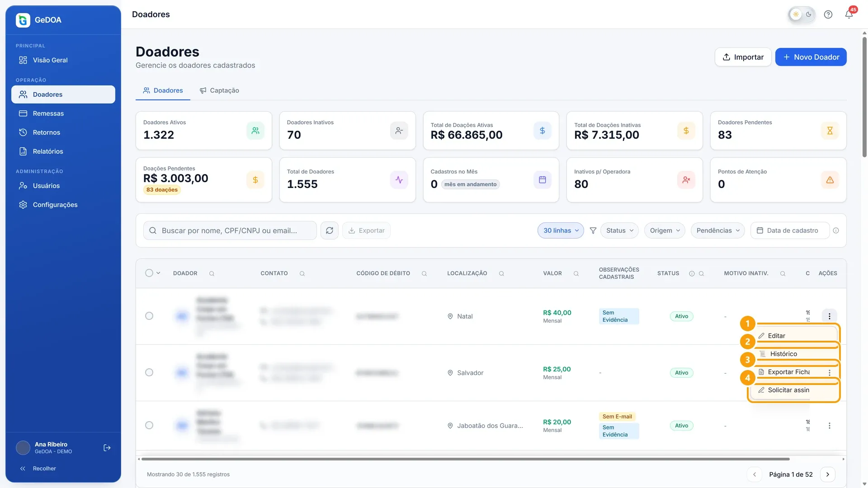Choose Editar in the row actions menu
The image size is (868, 488).
pyautogui.click(x=793, y=336)
